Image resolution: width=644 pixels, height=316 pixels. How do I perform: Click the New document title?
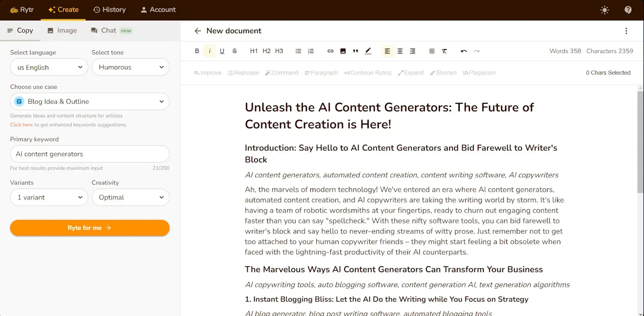click(234, 31)
